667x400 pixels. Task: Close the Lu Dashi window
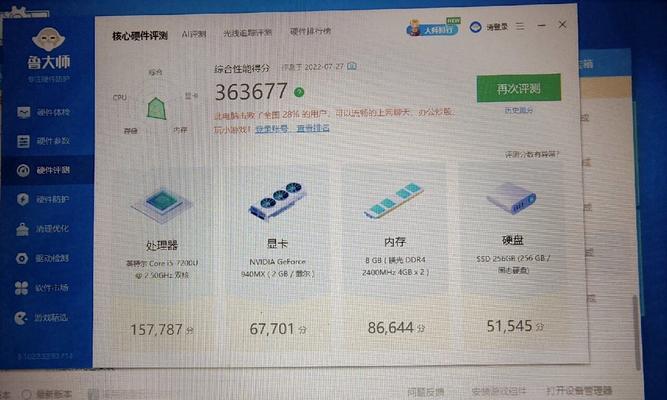(562, 25)
